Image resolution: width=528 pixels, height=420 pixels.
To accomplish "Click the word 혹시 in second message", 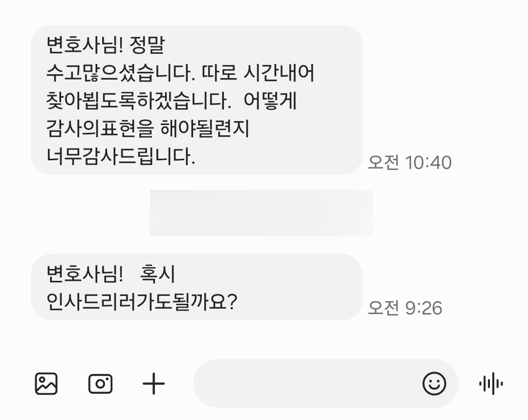I will tap(157, 273).
